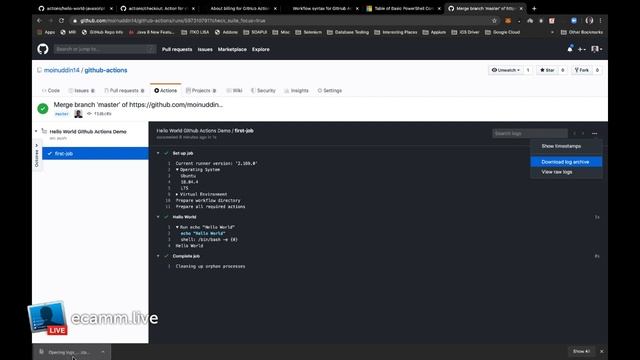Viewport: 640px width, 360px height.
Task: Switch to the Settings repository tab
Action: (329, 91)
